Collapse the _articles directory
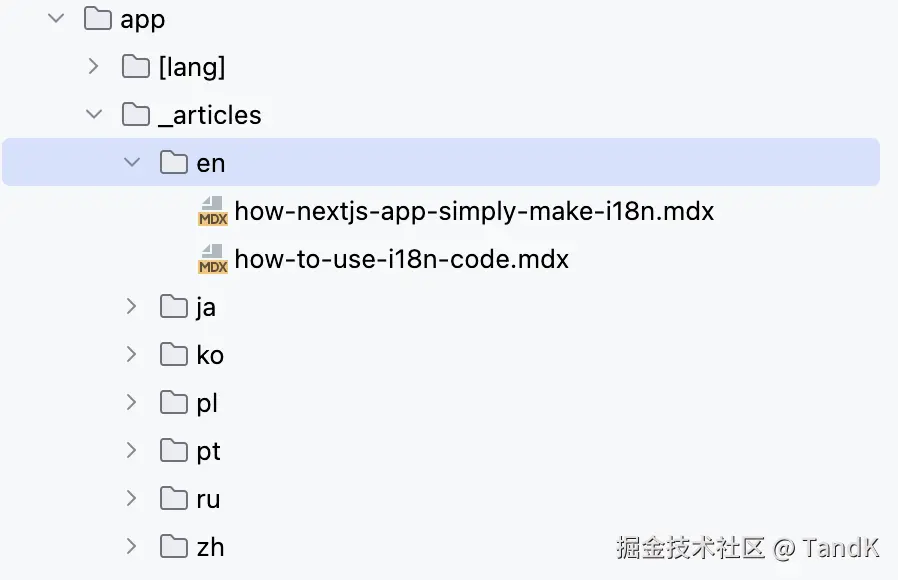898x580 pixels. [x=93, y=114]
